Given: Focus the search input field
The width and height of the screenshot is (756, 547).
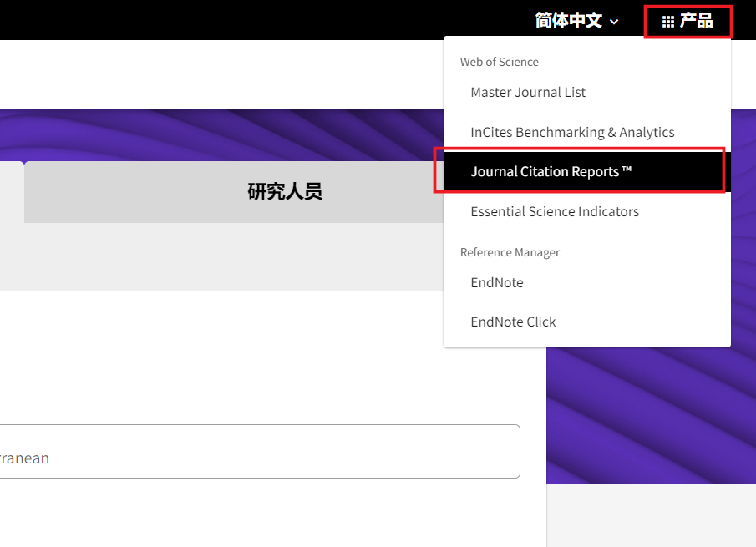Looking at the screenshot, I should 260,452.
